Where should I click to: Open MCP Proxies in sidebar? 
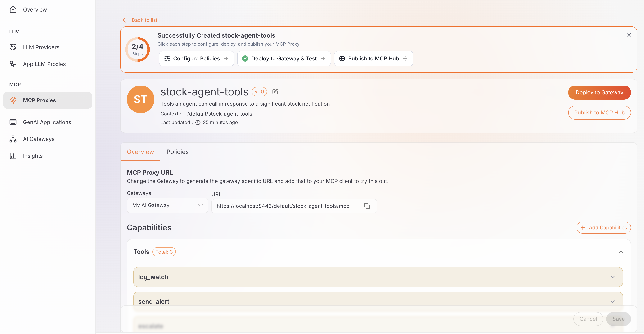tap(48, 100)
